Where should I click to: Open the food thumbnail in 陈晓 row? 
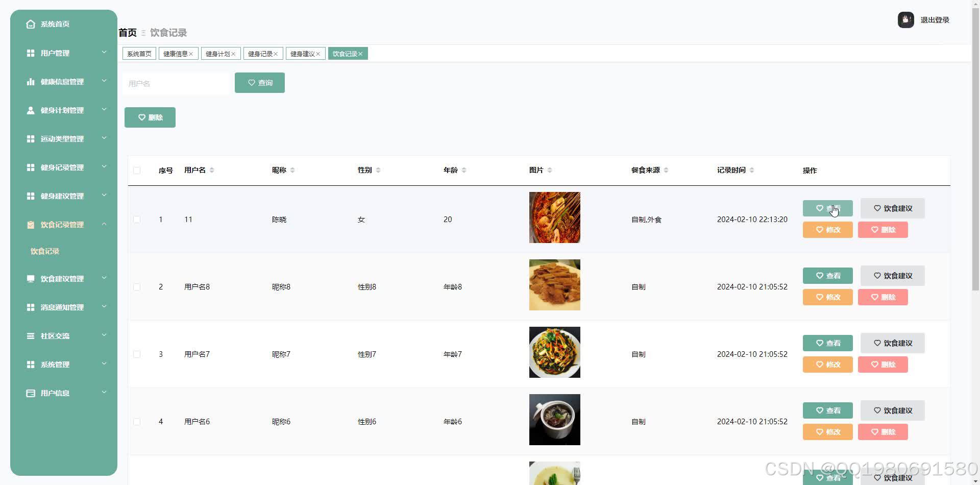click(x=555, y=217)
